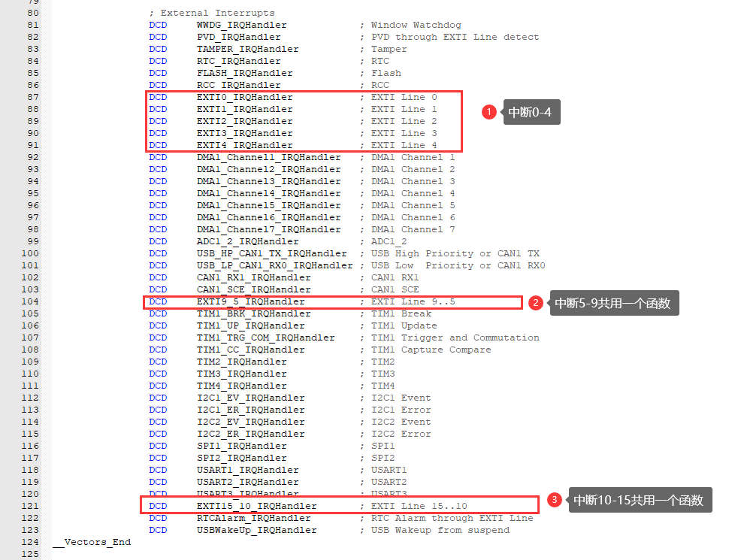Click comment 'RTC Alarm through EXTI Line'
This screenshot has height=560, width=729.
452,519
